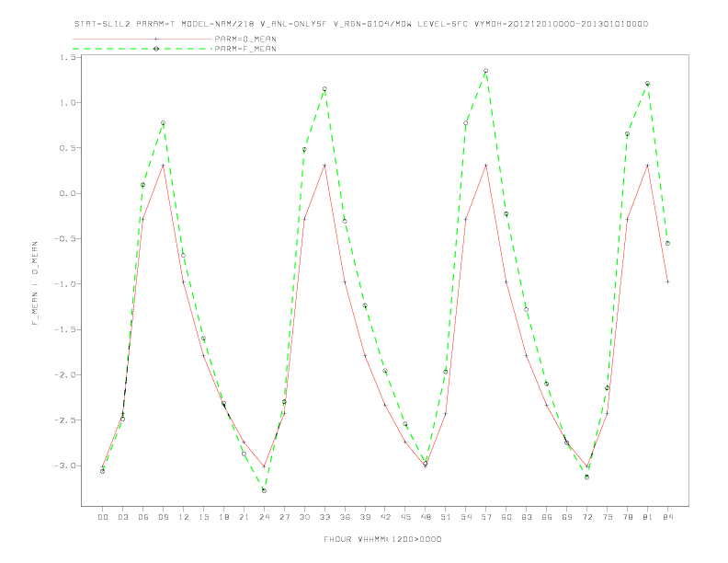
Task: Click the positive 0.5 y-axis tick label
Action: (x=68, y=148)
